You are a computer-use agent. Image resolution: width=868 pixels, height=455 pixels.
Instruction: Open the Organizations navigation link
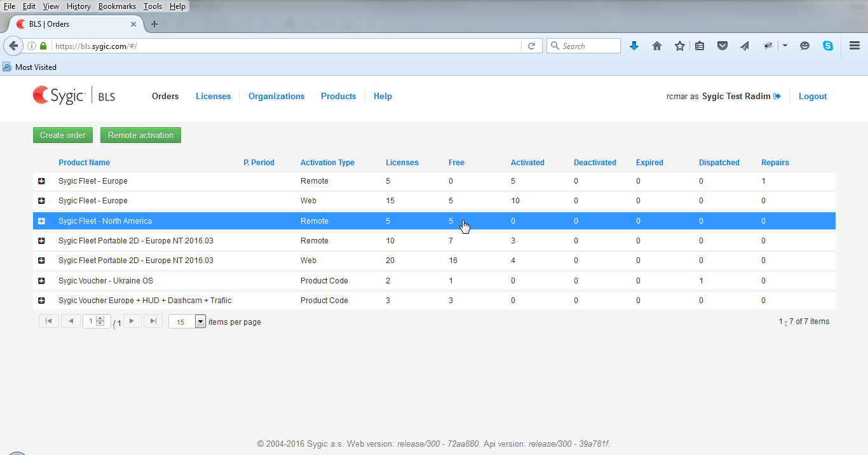[276, 97]
